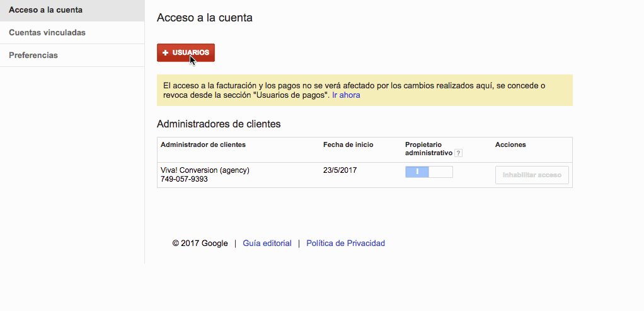This screenshot has width=644, height=311.
Task: Click the red + USUARIOS button
Action: pyautogui.click(x=186, y=52)
